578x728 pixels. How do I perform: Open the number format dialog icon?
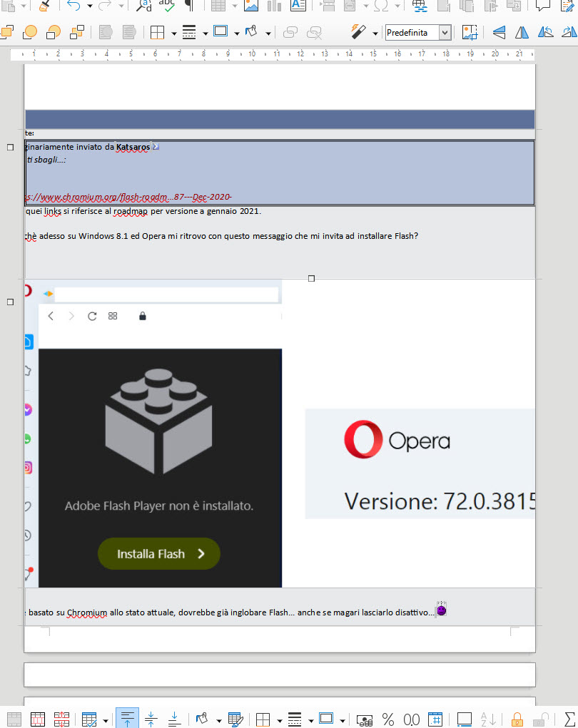tap(435, 719)
